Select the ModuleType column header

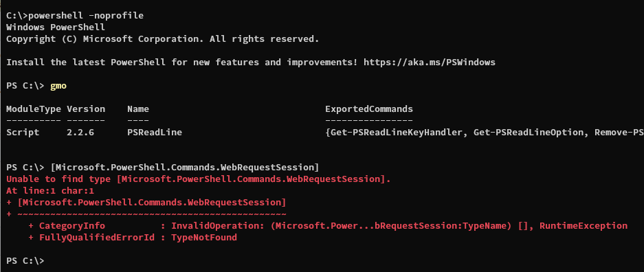pyautogui.click(x=34, y=109)
